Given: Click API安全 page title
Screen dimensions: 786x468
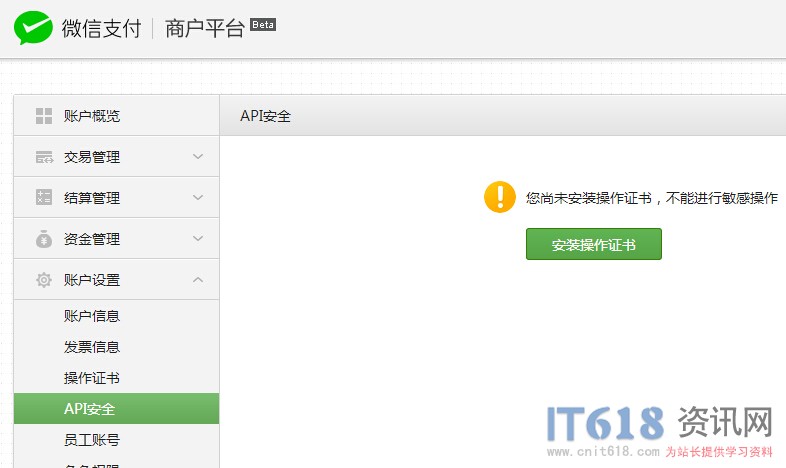Looking at the screenshot, I should pyautogui.click(x=265, y=116).
